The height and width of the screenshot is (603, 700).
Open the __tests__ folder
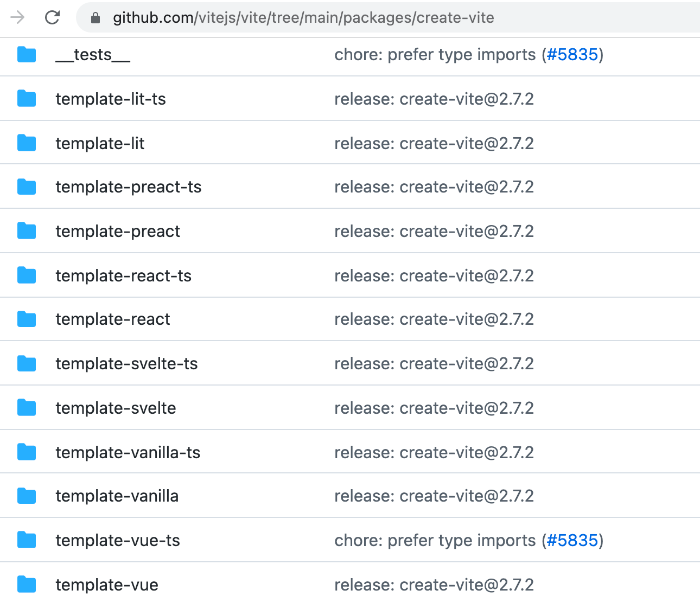93,55
